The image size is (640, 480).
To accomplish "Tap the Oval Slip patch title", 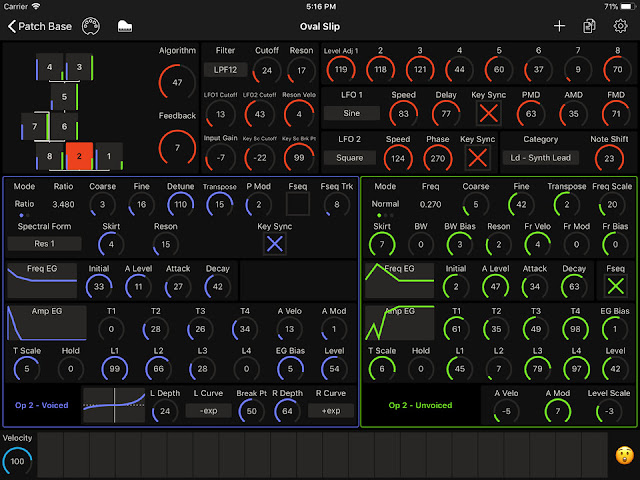I will 320,27.
